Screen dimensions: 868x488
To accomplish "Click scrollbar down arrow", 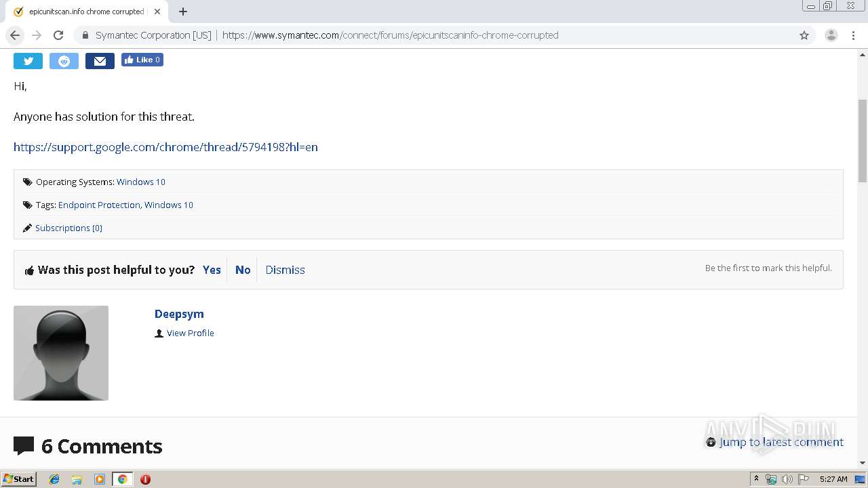I will [x=863, y=463].
